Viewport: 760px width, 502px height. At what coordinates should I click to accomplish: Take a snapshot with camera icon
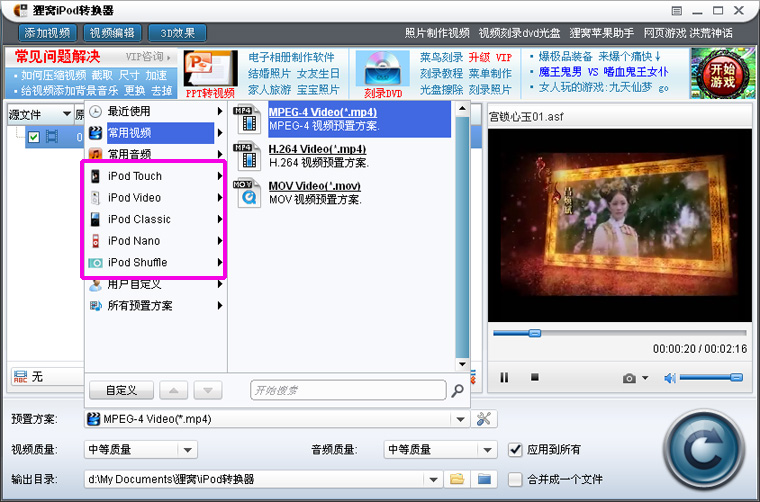click(x=629, y=378)
